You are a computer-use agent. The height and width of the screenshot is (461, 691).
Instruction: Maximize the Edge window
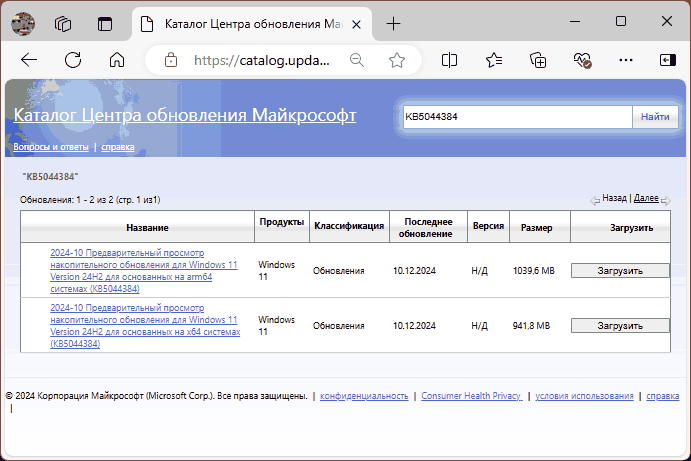[621, 21]
